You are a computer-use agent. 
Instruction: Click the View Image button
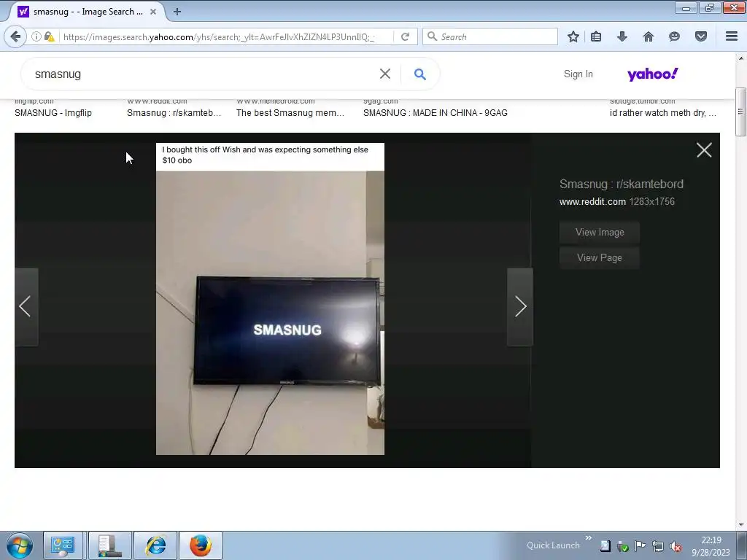pyautogui.click(x=600, y=233)
